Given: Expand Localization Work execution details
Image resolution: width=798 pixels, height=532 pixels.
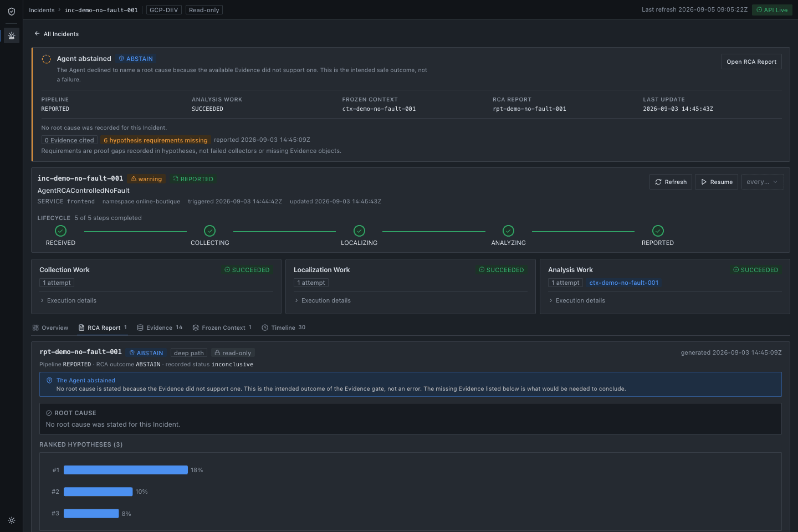Looking at the screenshot, I should click(323, 300).
